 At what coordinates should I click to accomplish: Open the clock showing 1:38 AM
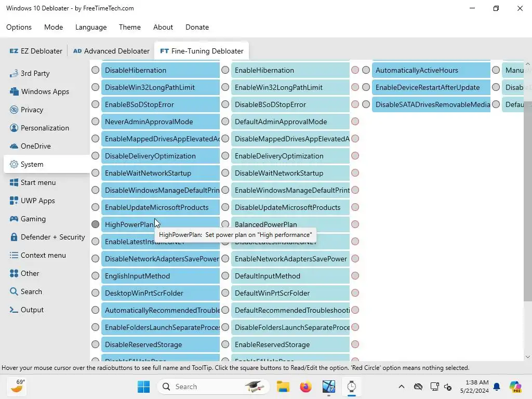(x=474, y=387)
